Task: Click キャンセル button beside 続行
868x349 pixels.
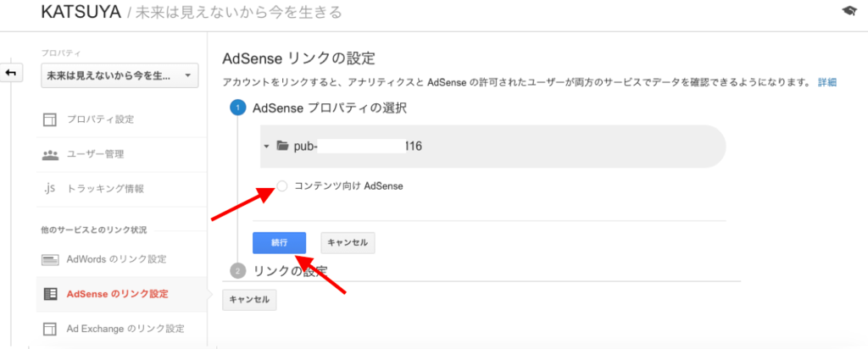Action: coord(348,243)
